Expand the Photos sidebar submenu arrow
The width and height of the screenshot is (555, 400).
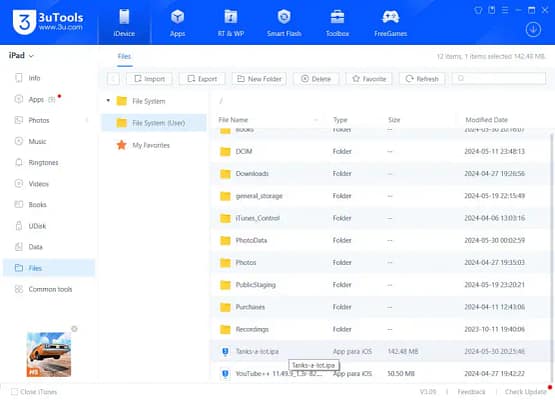pyautogui.click(x=87, y=120)
